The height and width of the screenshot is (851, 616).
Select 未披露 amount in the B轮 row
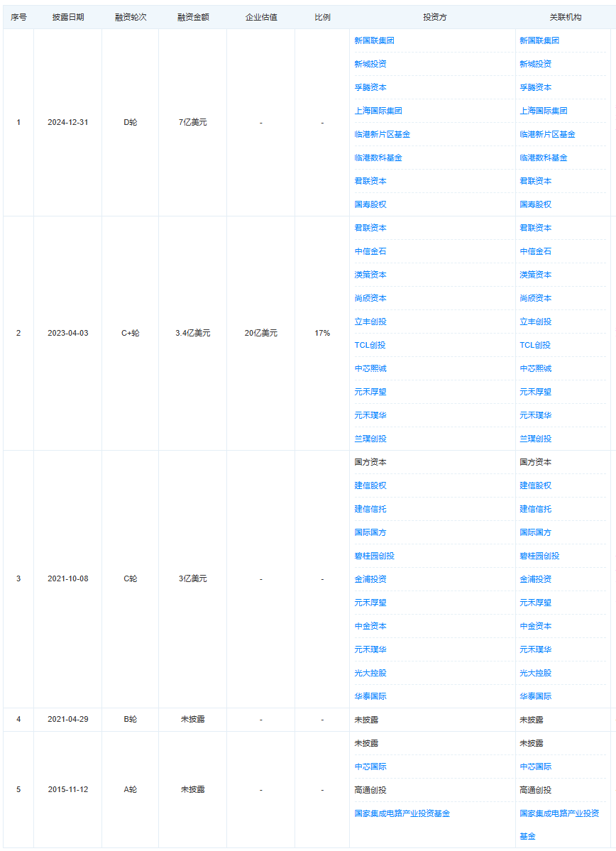[x=192, y=720]
